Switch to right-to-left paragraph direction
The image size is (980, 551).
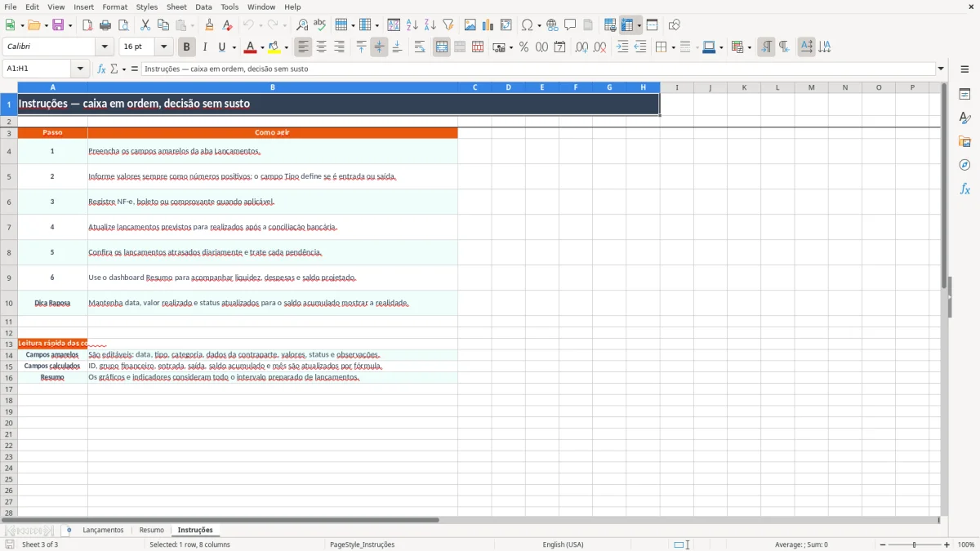[784, 47]
